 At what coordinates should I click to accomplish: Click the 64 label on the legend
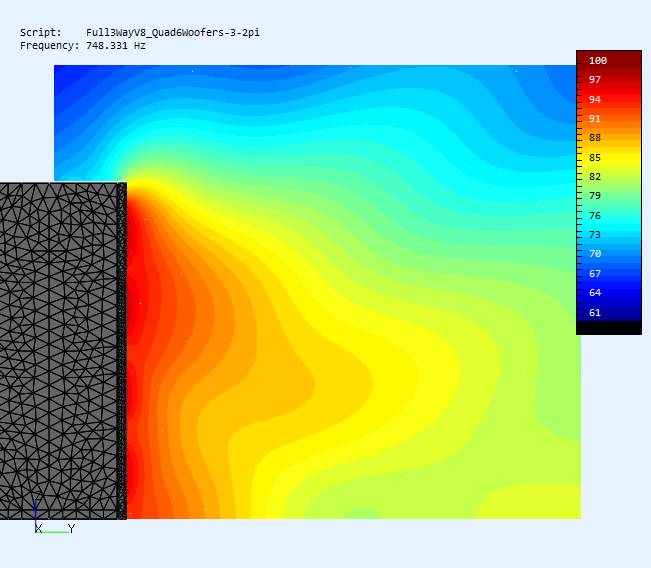[x=595, y=293]
